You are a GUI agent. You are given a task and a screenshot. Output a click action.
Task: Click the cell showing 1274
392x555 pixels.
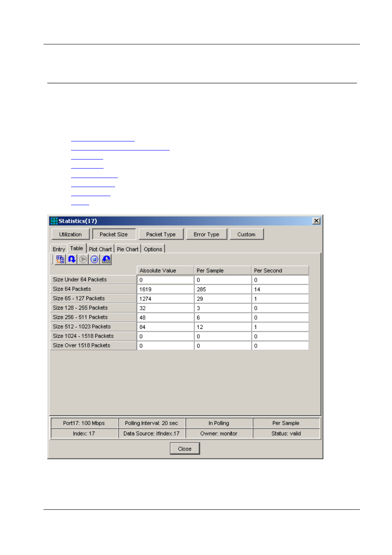coord(165,299)
